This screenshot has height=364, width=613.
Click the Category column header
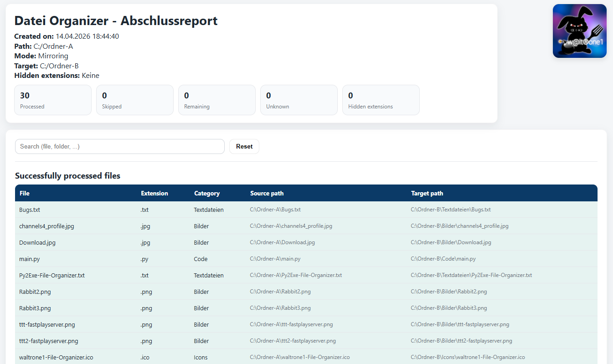pyautogui.click(x=207, y=193)
